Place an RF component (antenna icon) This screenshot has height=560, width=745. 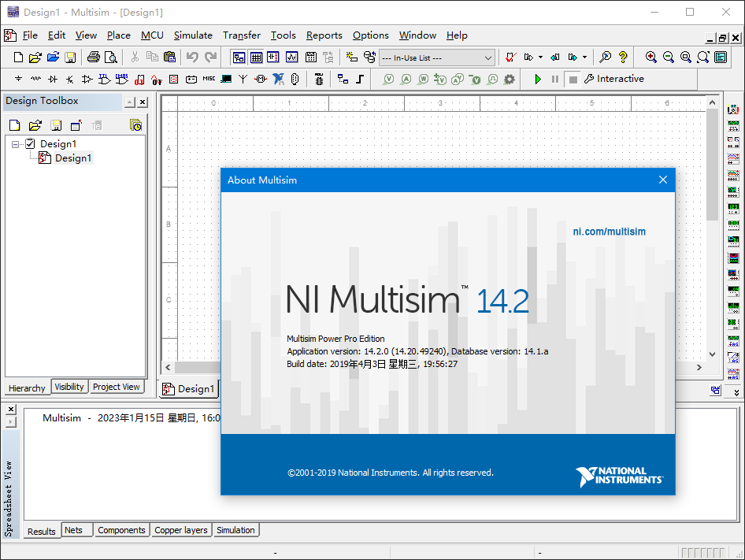point(243,79)
